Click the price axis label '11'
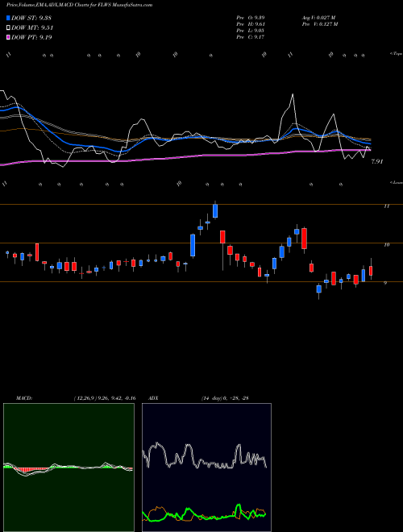 [386, 206]
